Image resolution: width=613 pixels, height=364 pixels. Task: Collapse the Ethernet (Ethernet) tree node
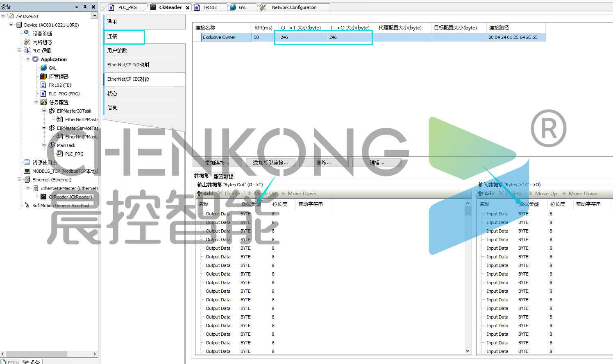point(20,179)
